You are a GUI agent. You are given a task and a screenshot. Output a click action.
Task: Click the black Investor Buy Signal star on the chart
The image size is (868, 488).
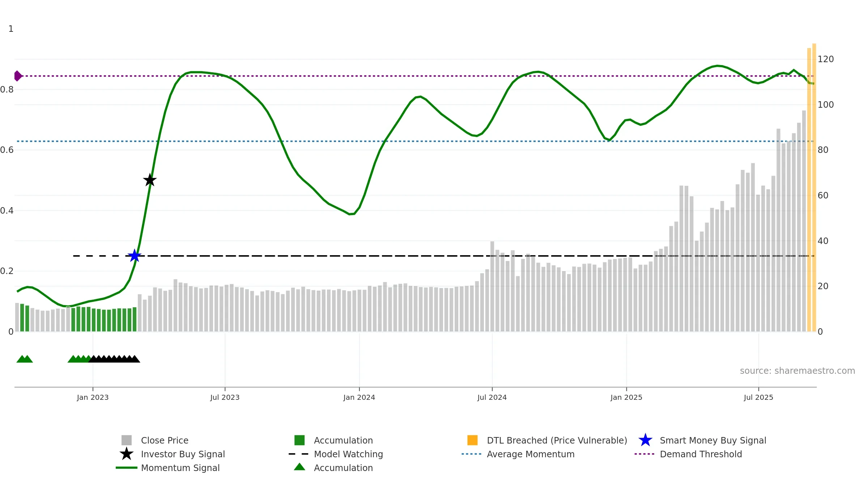150,180
